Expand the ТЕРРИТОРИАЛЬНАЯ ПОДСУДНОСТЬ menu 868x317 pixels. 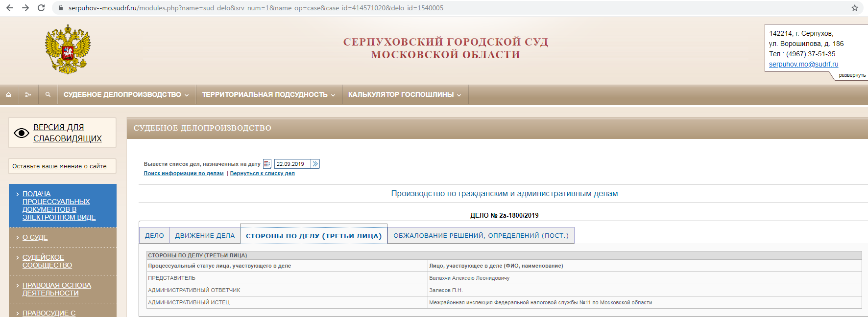269,94
